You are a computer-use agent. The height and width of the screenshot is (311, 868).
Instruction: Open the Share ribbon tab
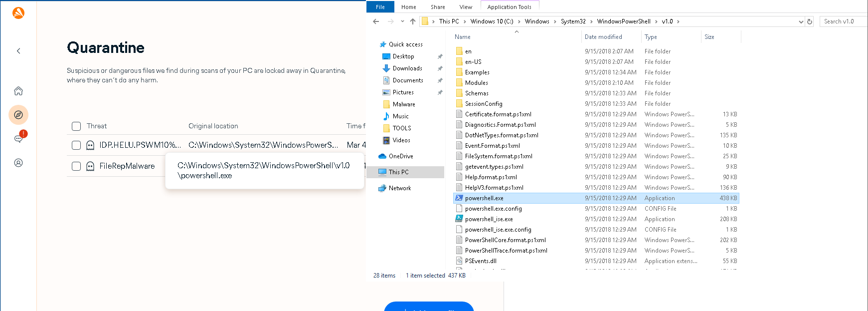[438, 7]
